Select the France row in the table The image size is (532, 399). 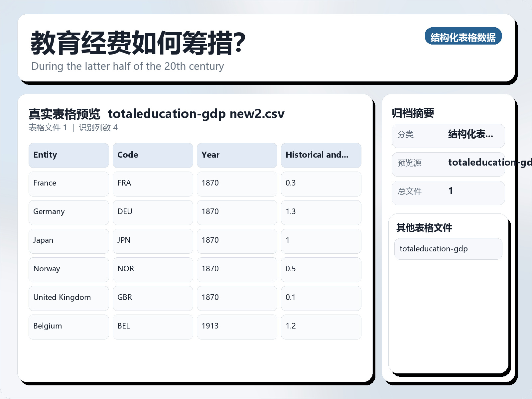68,183
